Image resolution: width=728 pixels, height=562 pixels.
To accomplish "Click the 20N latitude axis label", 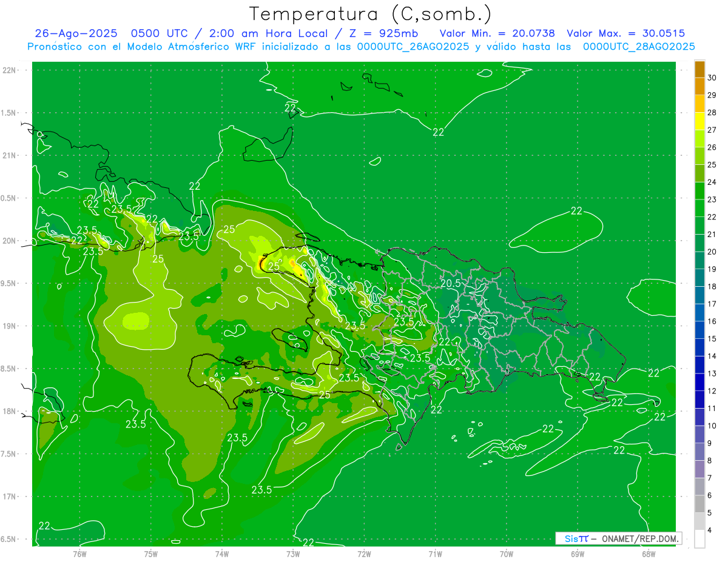I will 9,241.
